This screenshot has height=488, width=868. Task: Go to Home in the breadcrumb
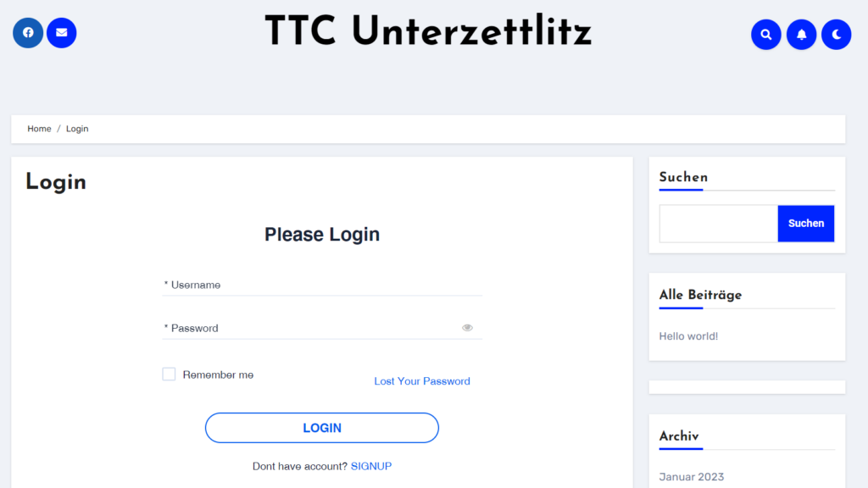coord(39,129)
